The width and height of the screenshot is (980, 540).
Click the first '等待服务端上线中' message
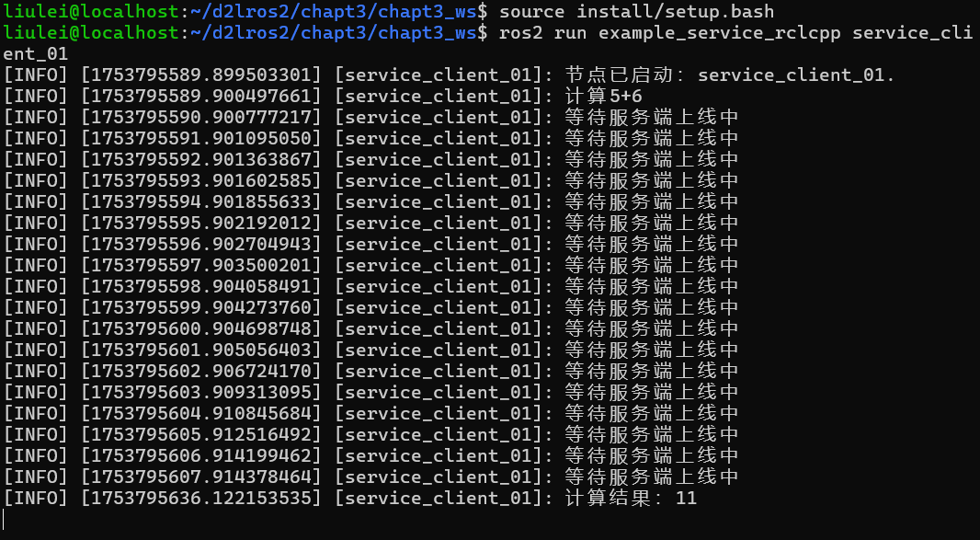[651, 117]
